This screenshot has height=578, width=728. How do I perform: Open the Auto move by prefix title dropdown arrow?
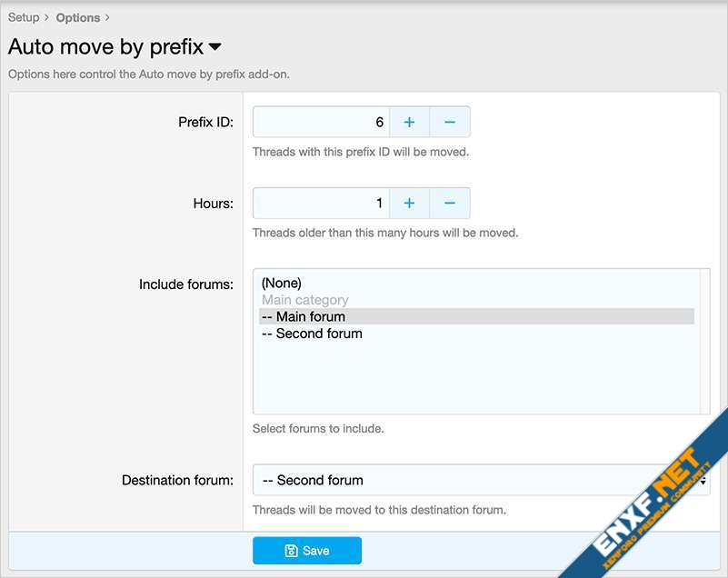(x=214, y=46)
